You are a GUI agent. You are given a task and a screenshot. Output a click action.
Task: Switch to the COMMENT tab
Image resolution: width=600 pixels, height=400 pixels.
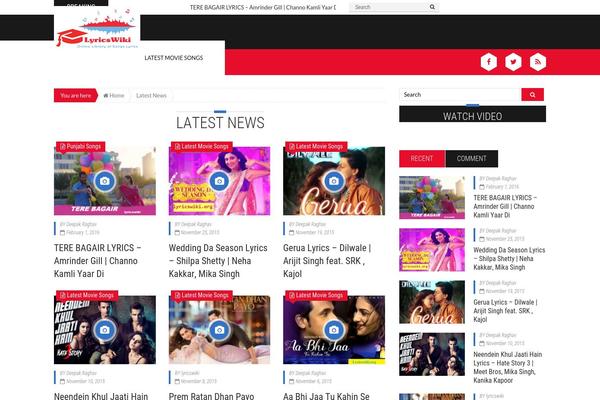point(471,158)
